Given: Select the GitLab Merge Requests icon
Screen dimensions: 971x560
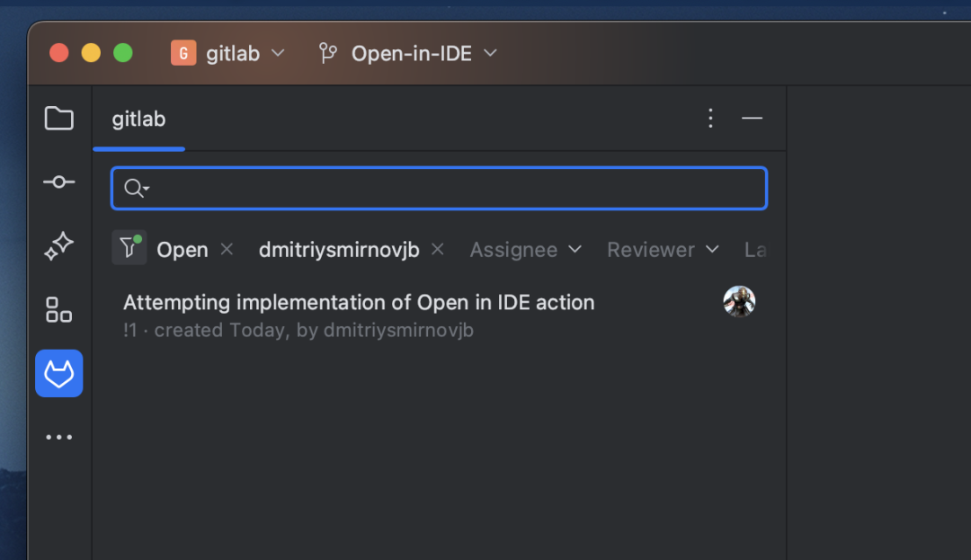Looking at the screenshot, I should pos(58,373).
